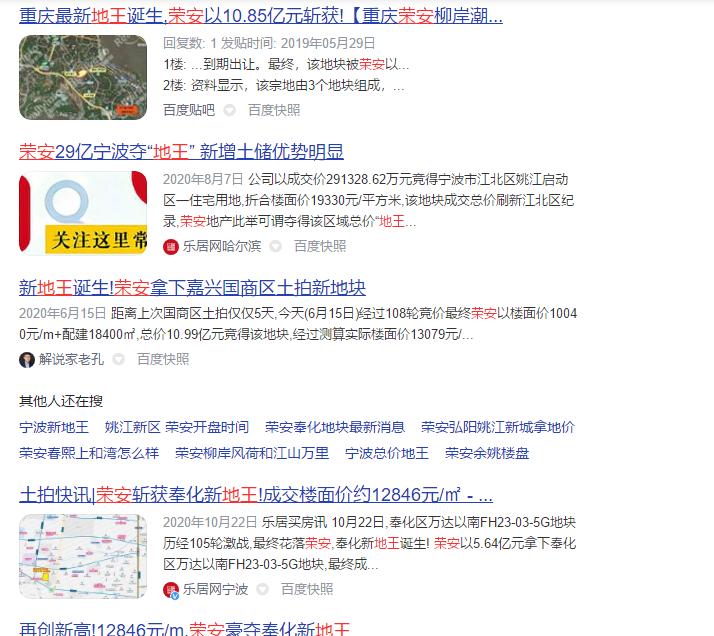Search related term 宁波总价地王
The image size is (714, 636).
(387, 453)
